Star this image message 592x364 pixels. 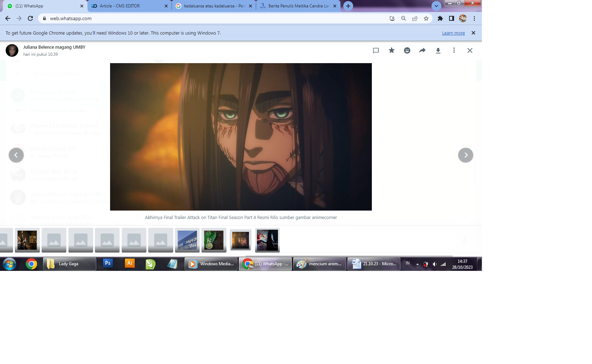(392, 50)
